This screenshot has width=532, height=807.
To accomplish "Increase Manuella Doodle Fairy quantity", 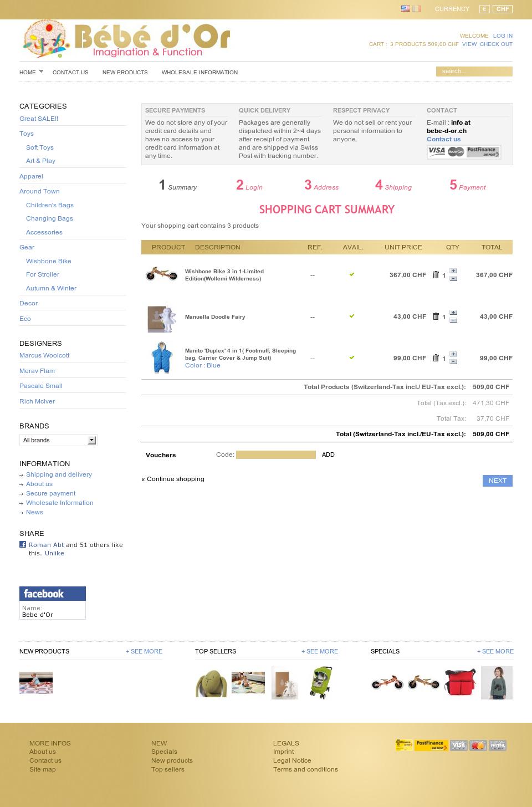I will point(453,313).
